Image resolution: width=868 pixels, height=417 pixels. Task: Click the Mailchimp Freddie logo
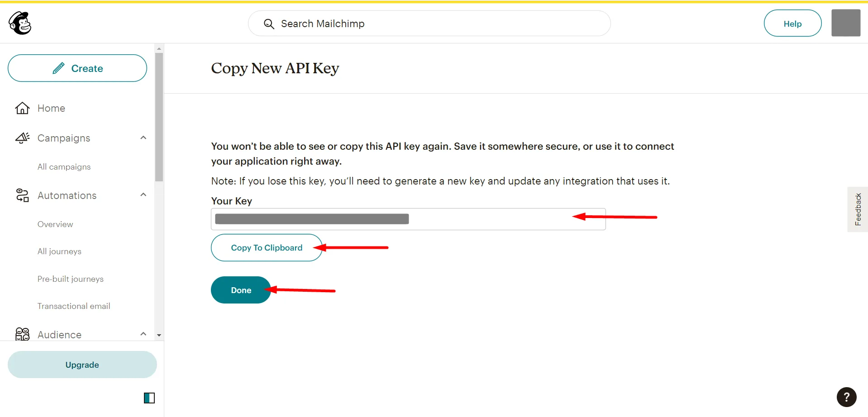pyautogui.click(x=20, y=23)
